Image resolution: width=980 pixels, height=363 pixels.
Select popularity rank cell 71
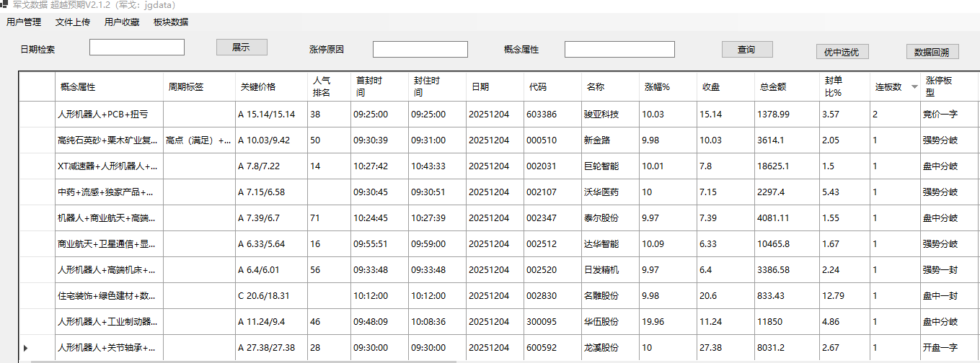pyautogui.click(x=330, y=218)
